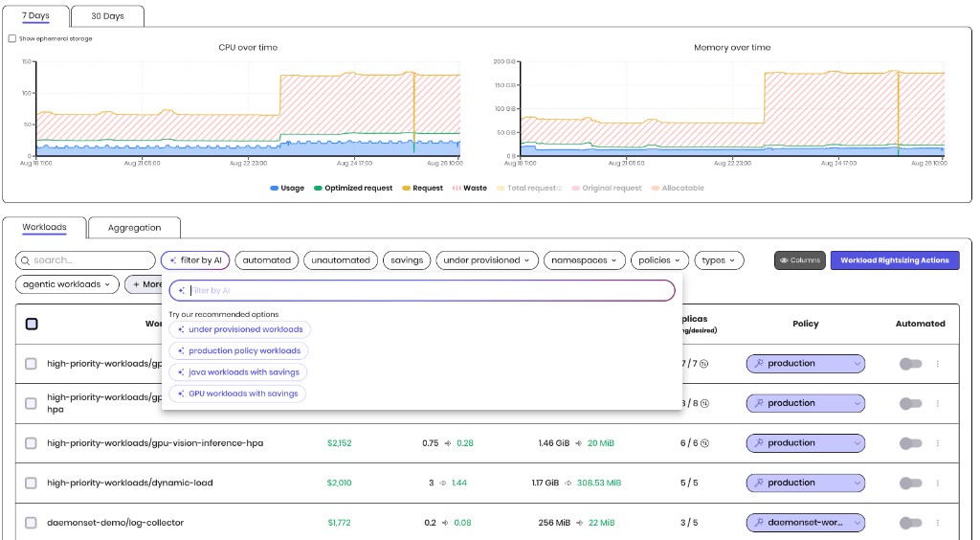980x540 pixels.
Task: Check the select-all workloads header checkbox
Action: pos(32,324)
